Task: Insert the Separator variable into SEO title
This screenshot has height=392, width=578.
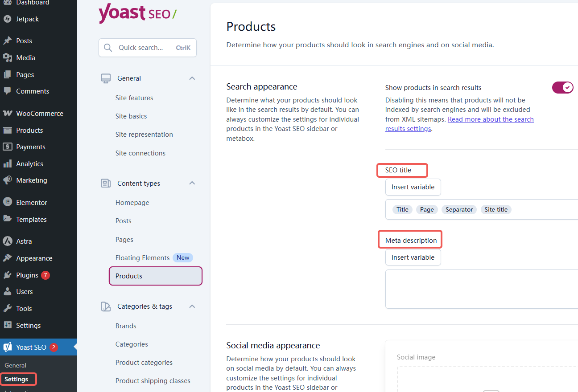Action: tap(459, 209)
